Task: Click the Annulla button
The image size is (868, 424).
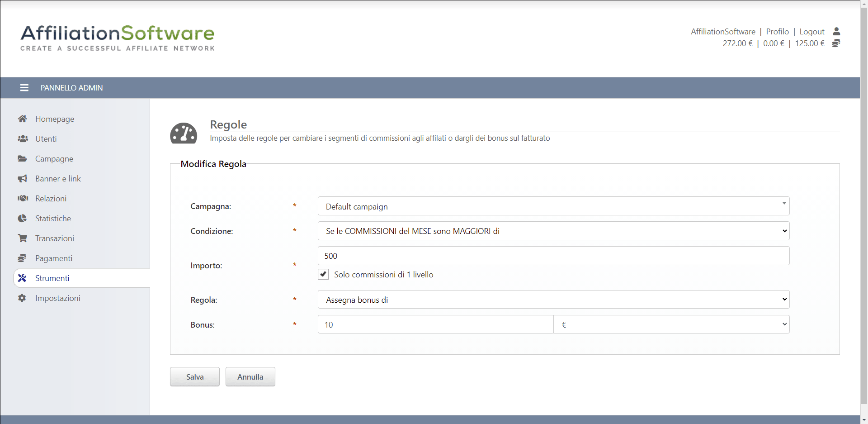Action: [250, 376]
